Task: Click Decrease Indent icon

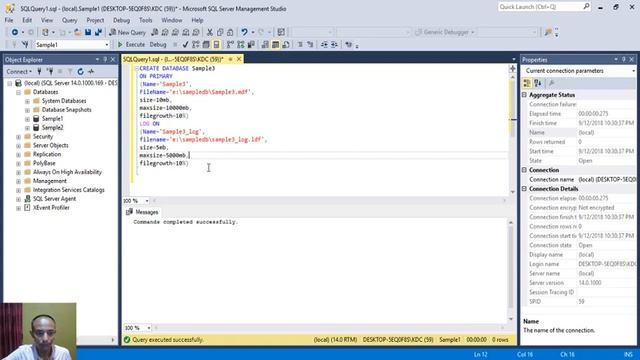Action: point(324,44)
